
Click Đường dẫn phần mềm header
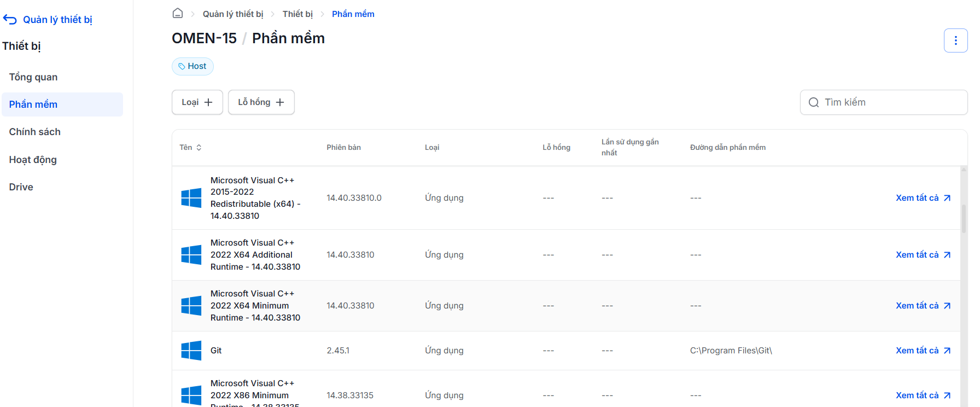pos(728,148)
